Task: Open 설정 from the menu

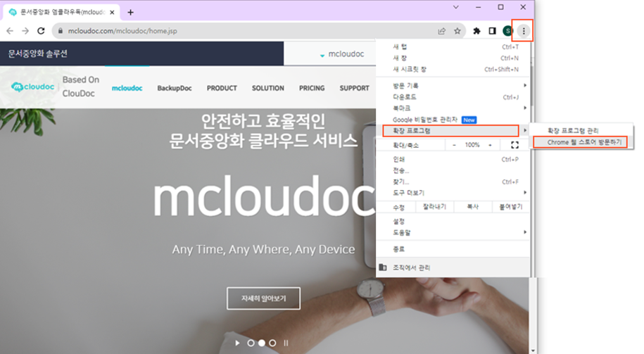Action: (453, 222)
